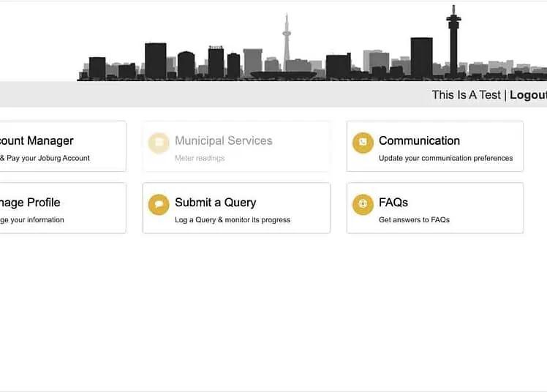Click the Submit a Query speech-bubble icon
Image resolution: width=547 pixels, height=392 pixels.
click(x=158, y=205)
